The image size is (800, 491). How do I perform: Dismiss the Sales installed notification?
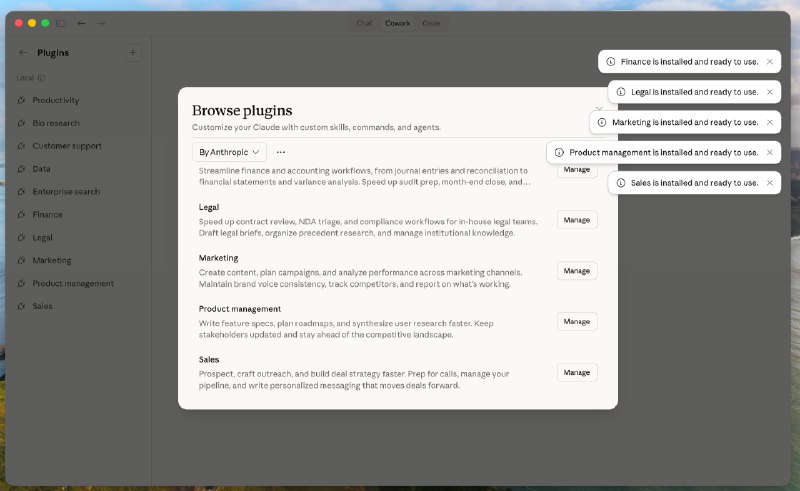click(769, 183)
